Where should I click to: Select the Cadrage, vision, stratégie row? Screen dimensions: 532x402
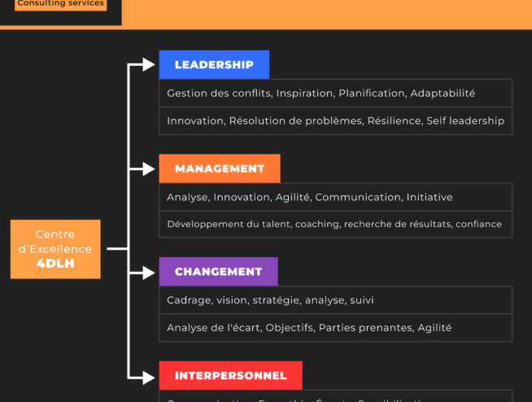point(336,300)
